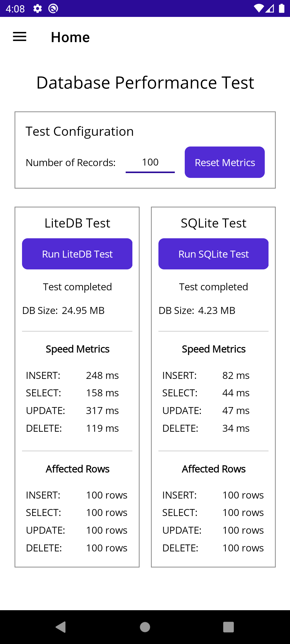Select the SQLite DB Size value
Viewport: 290px width, 644px height.
click(x=217, y=310)
